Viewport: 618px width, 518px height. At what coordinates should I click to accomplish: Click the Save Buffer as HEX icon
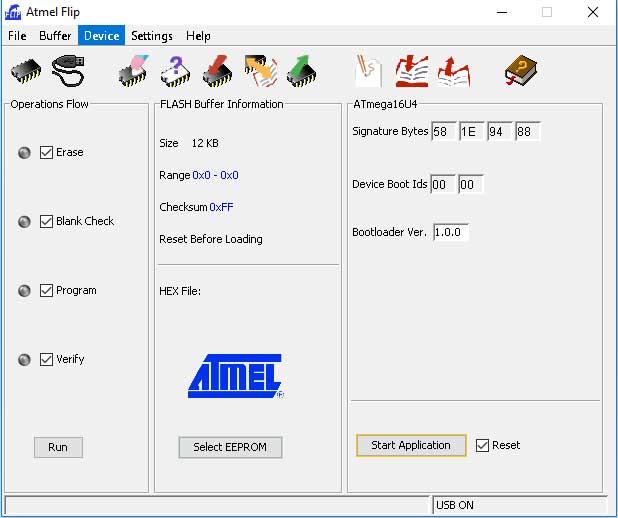[x=454, y=71]
